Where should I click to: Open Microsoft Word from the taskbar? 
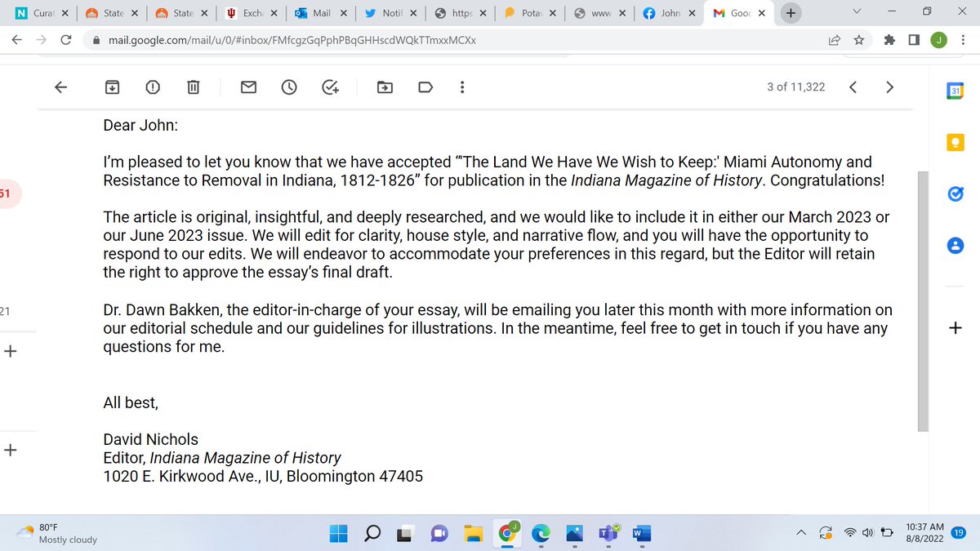point(642,533)
